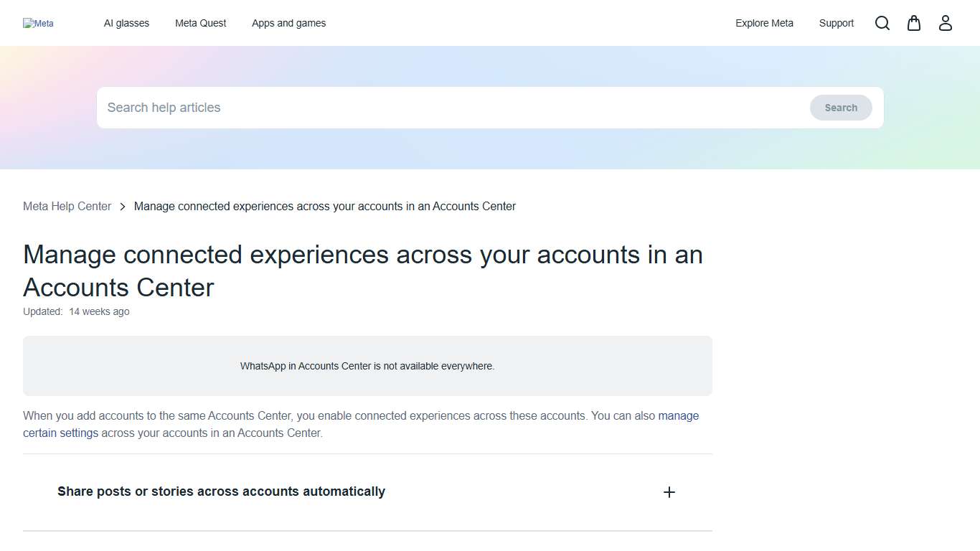Click the Updated 14 weeks ago timestamp

point(76,311)
